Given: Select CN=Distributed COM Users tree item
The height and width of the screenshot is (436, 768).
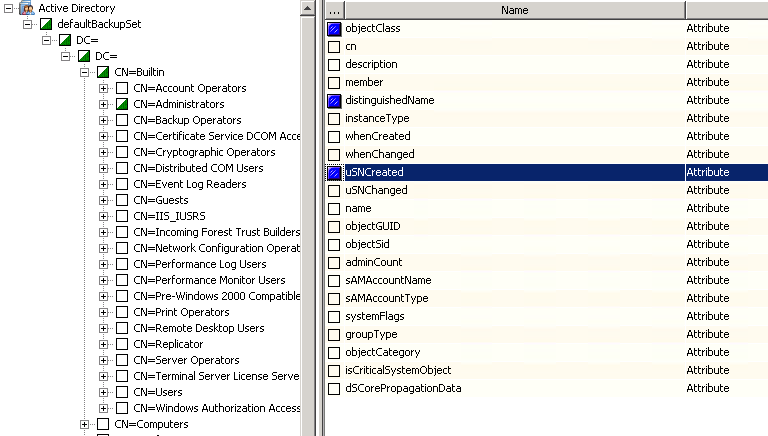Looking at the screenshot, I should pos(198,168).
